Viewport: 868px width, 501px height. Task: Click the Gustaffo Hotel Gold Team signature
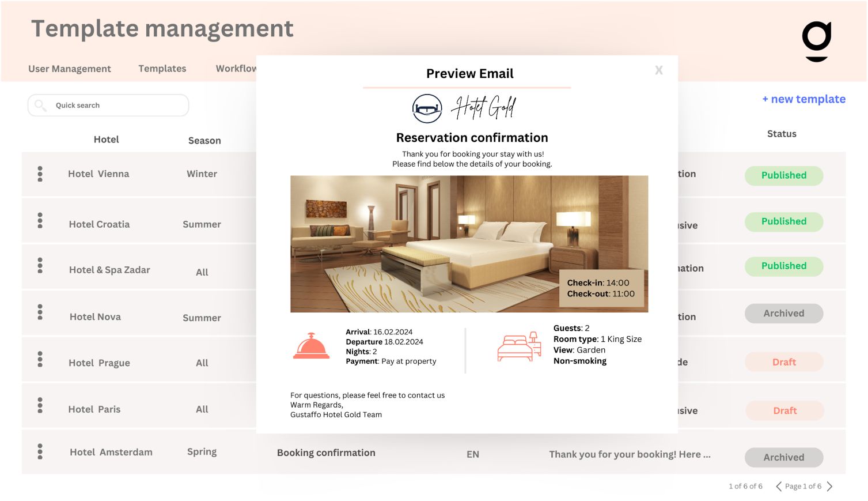point(336,415)
